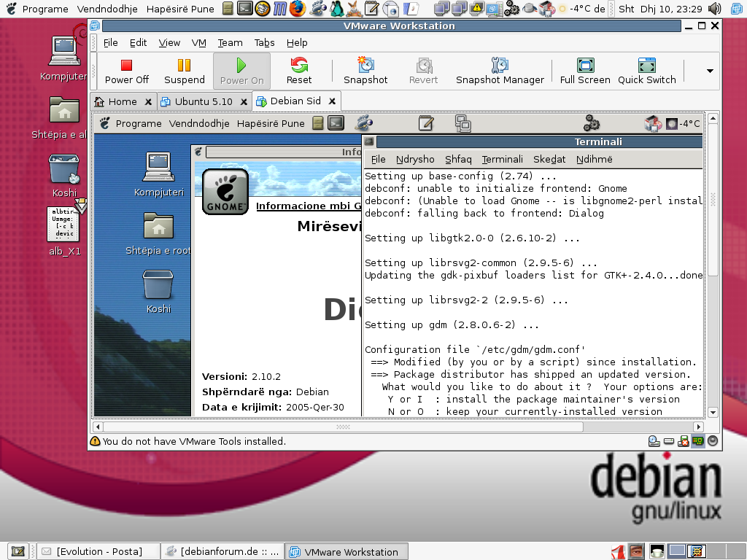Switch to Evolution - Posta taskbar window
The height and width of the screenshot is (560, 747).
(97, 551)
